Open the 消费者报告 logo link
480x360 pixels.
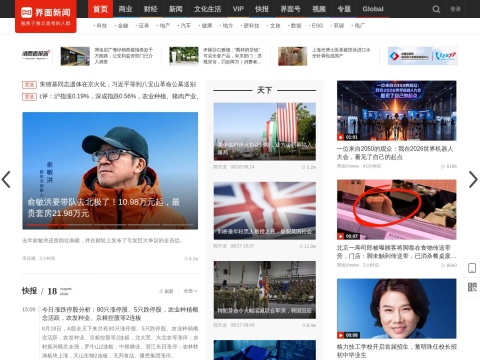click(36, 55)
